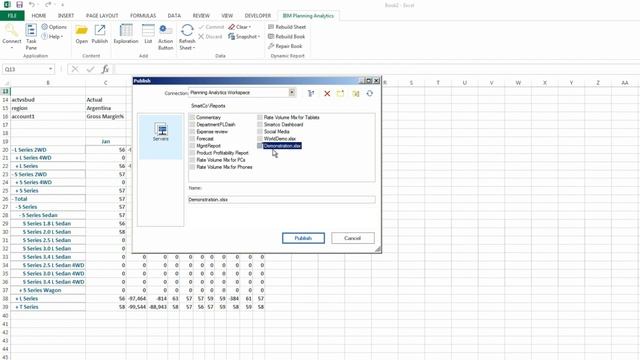Click the Commentary item checkbox
The width and height of the screenshot is (640, 360).
click(x=192, y=118)
